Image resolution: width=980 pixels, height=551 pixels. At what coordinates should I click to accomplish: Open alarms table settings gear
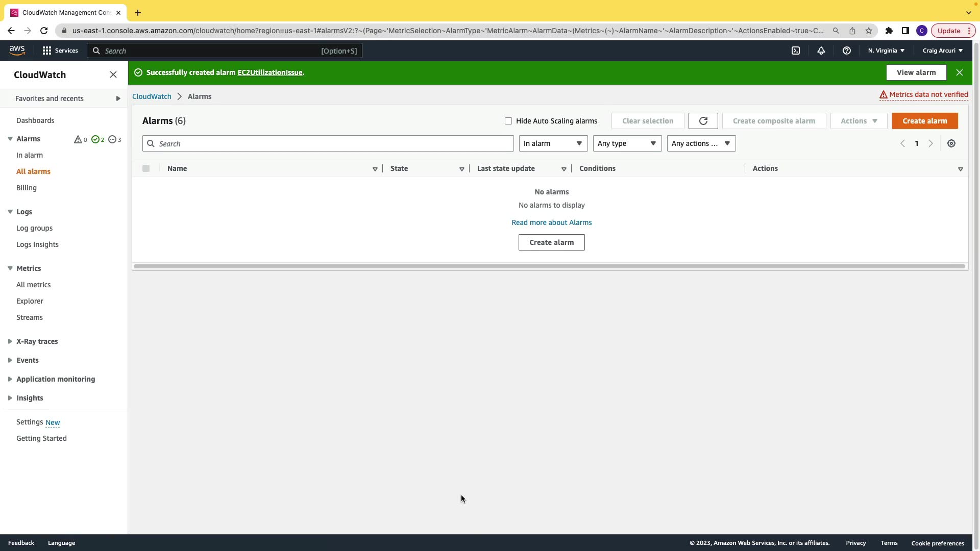(x=951, y=143)
